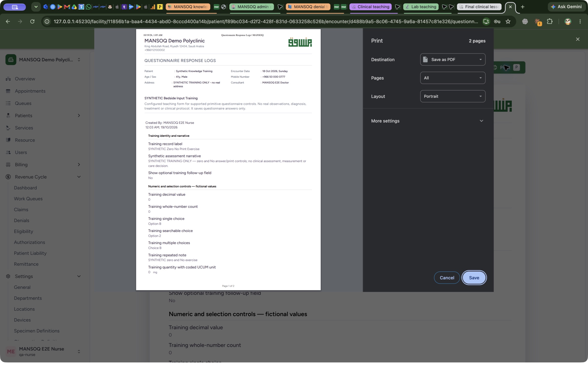Expand More settings in Print dialog
The image size is (588, 388).
click(428, 121)
